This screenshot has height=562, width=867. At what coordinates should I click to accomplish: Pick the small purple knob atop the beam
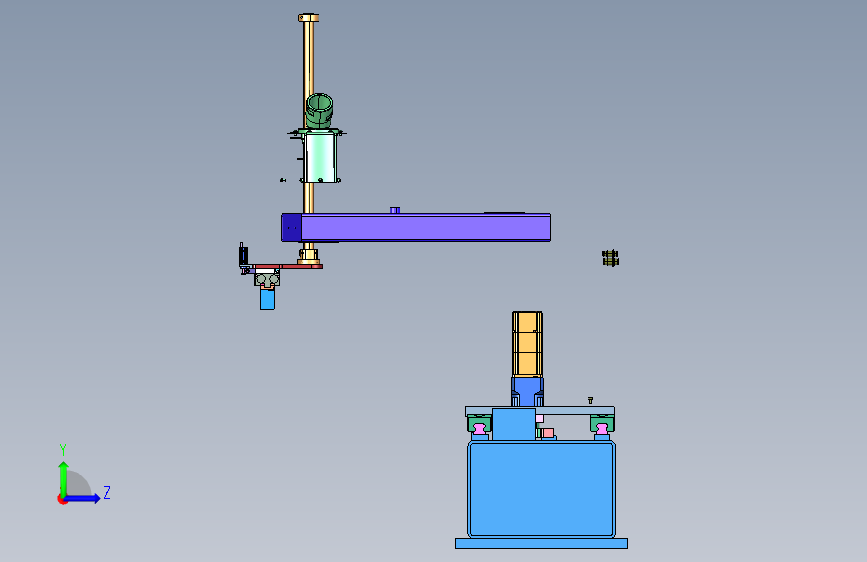point(395,210)
